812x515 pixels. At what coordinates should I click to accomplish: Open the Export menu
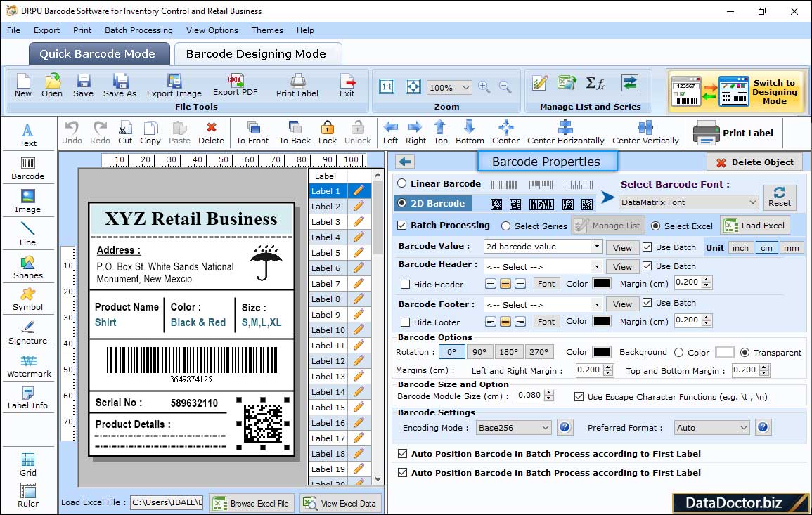click(46, 30)
